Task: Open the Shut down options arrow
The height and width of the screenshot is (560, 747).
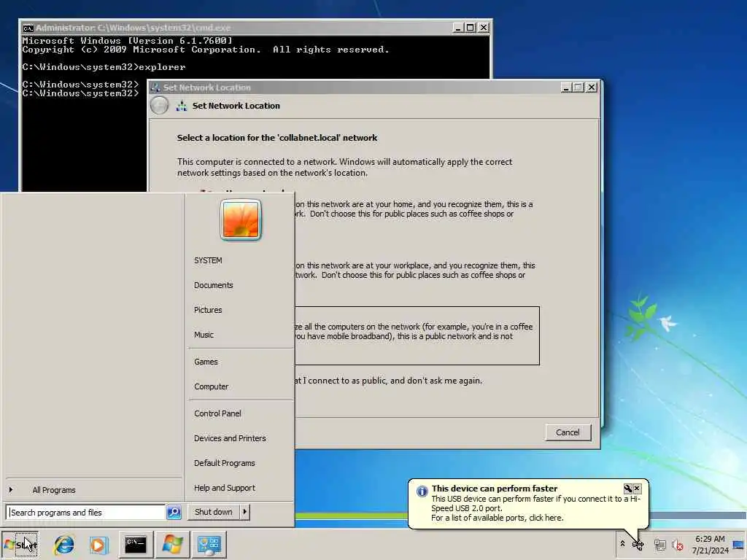Action: tap(245, 512)
